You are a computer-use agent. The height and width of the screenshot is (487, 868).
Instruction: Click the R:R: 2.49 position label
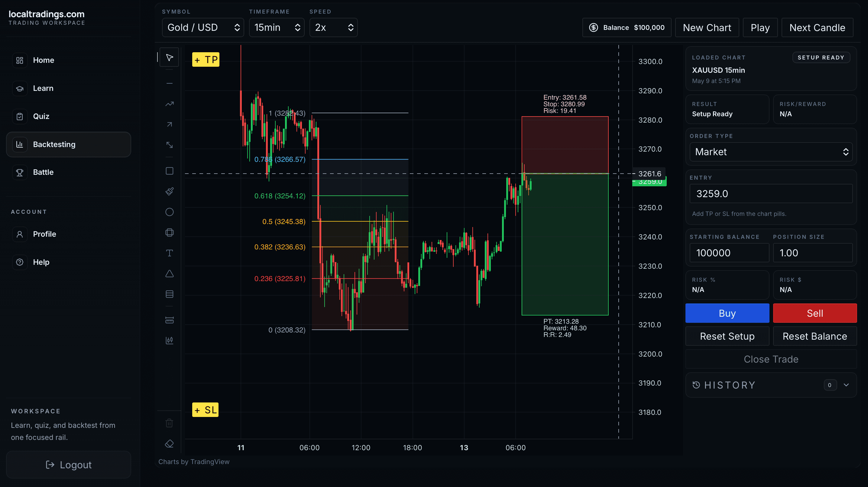[x=557, y=335]
